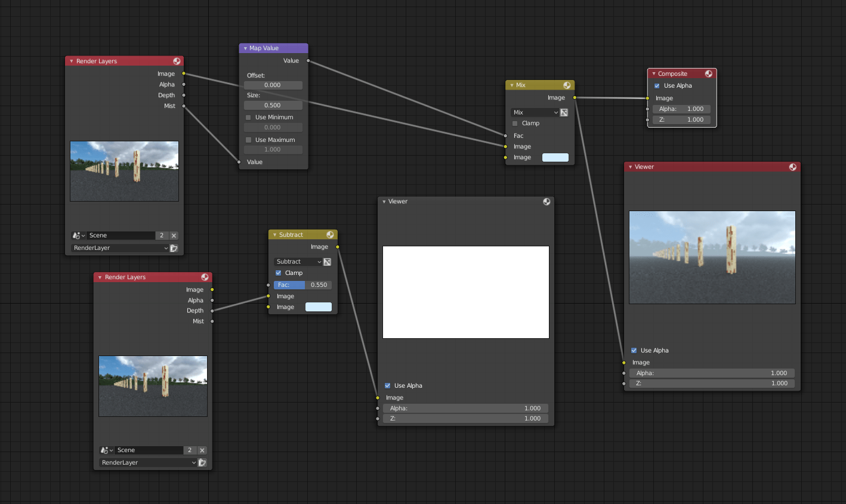Click Image output socket of Mix node

click(x=575, y=97)
